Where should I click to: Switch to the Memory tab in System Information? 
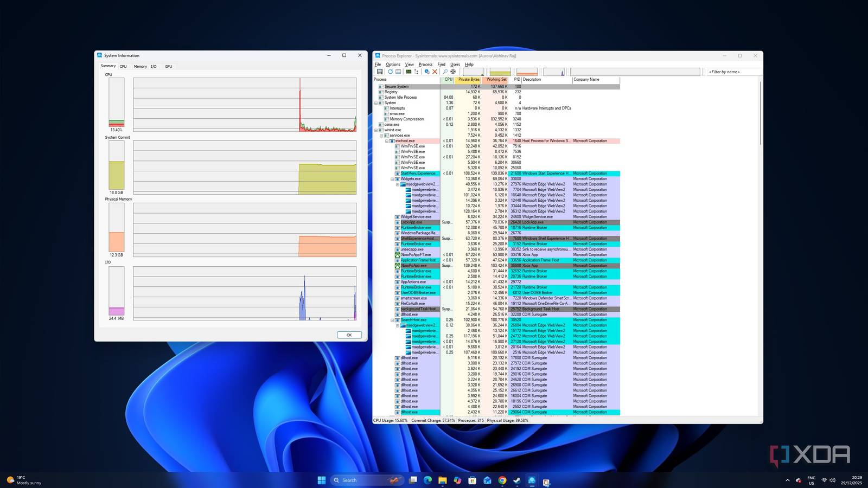[140, 66]
